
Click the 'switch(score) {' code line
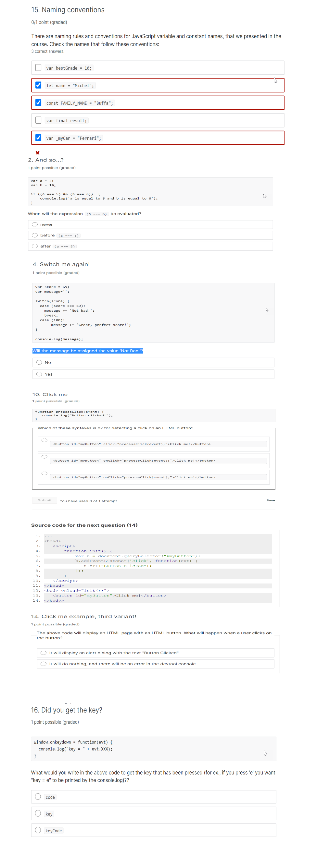pyautogui.click(x=52, y=302)
